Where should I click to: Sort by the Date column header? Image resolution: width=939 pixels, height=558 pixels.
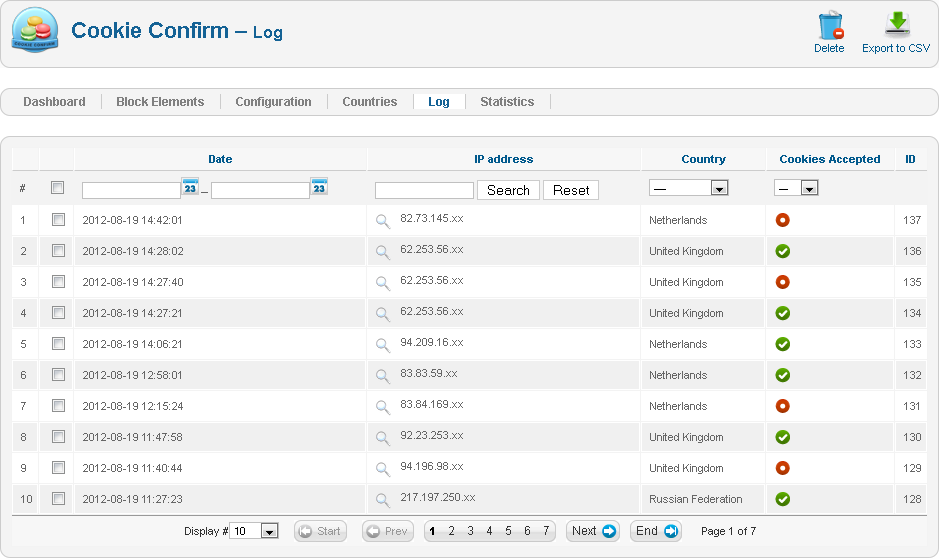coord(220,159)
